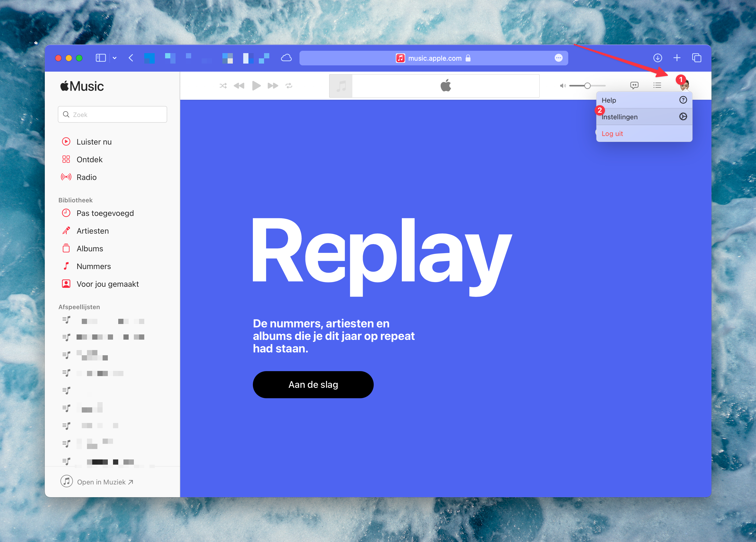The height and width of the screenshot is (542, 756).
Task: Open the Artiesten library section
Action: (x=92, y=231)
